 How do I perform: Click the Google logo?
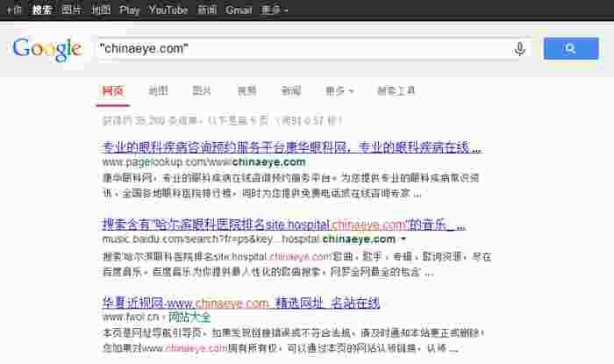47,49
